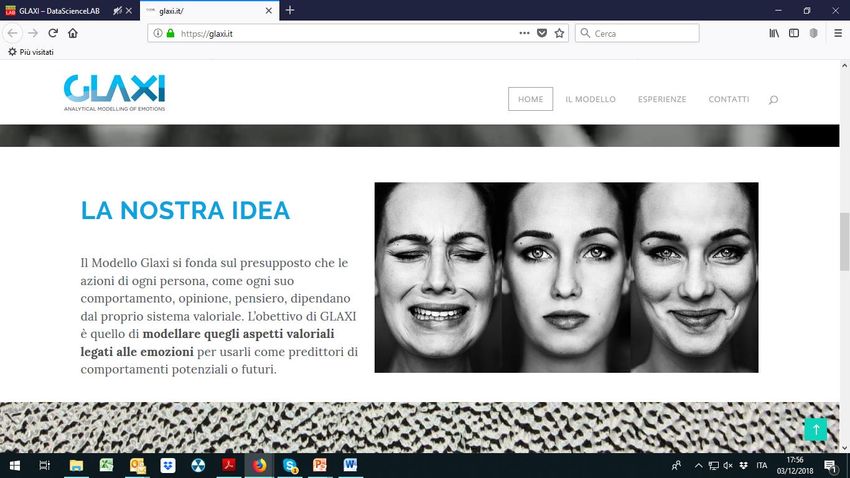Save the page to Pocket
Viewport: 850px width, 478px height.
tap(542, 33)
